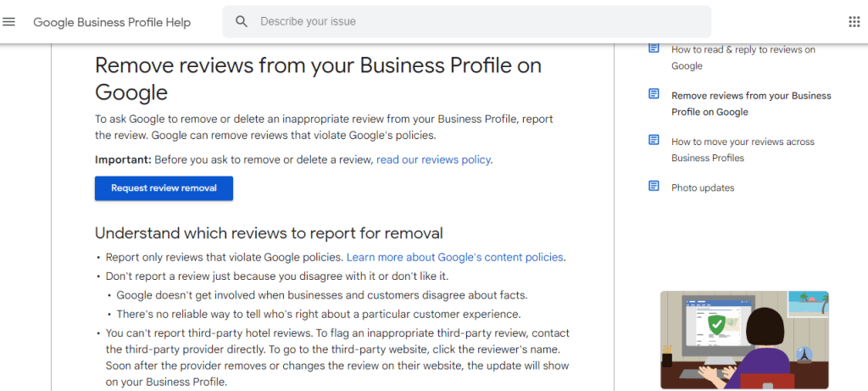868x391 pixels.
Task: Click 'To ask Google to remove or delete' paragraph
Action: [324, 127]
